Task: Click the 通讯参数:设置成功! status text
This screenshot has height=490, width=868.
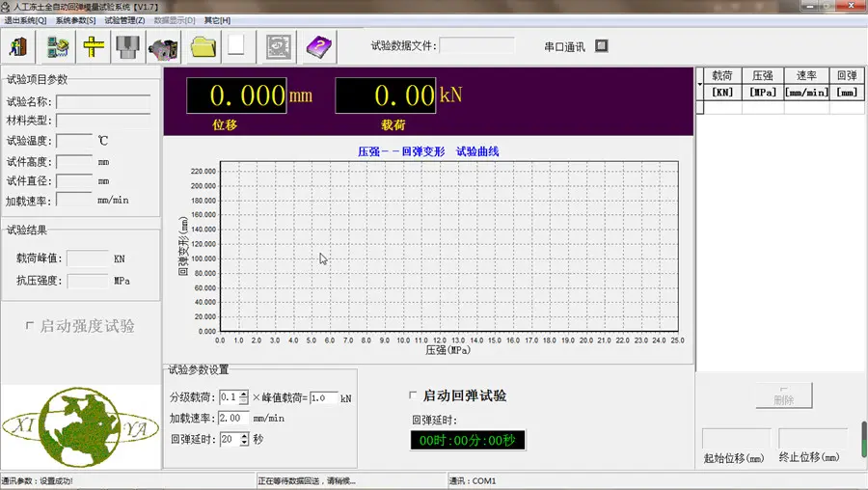Action: pyautogui.click(x=37, y=480)
